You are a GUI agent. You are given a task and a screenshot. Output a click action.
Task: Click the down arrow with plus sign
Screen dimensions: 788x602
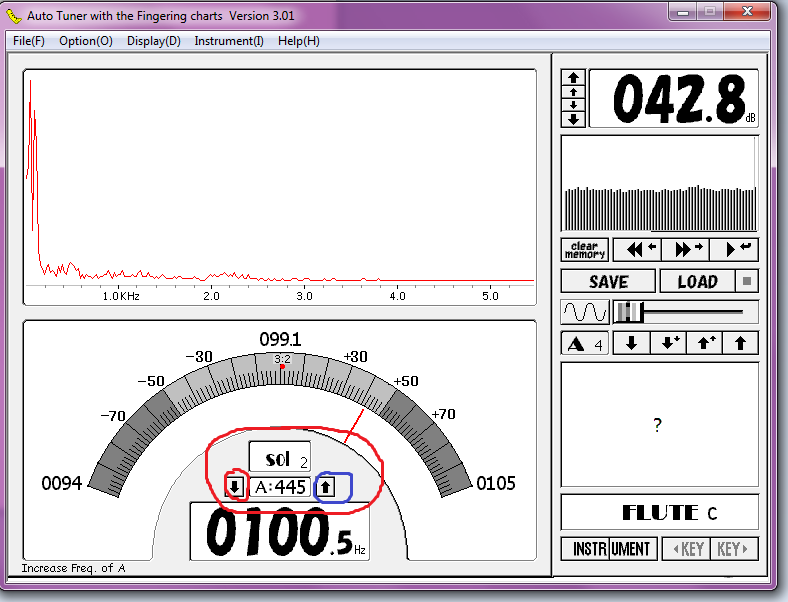pyautogui.click(x=668, y=344)
